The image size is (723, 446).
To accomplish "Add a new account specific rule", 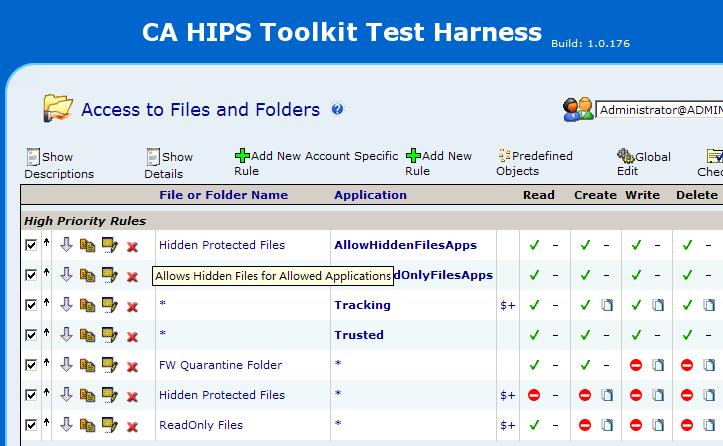I will [x=316, y=163].
